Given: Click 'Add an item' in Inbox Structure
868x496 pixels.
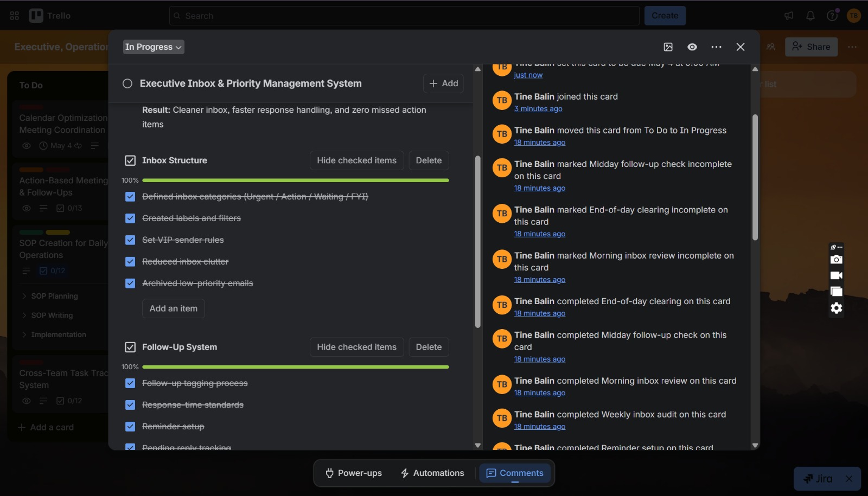Looking at the screenshot, I should tap(174, 308).
